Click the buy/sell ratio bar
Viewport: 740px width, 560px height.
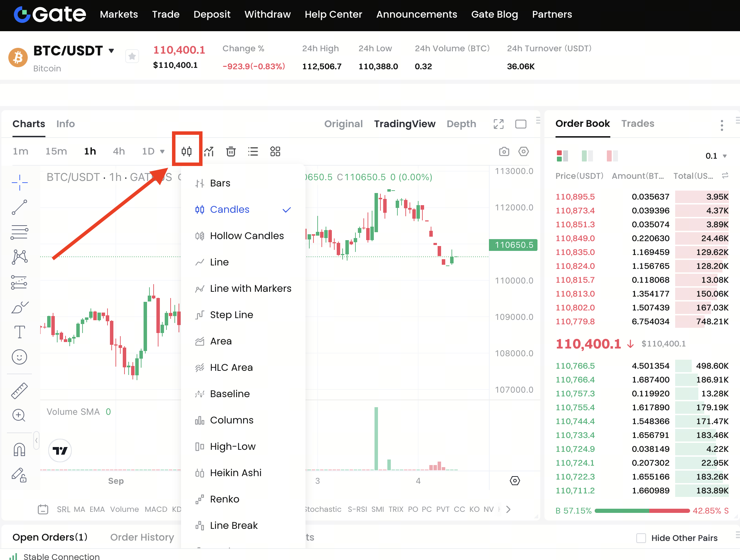click(642, 510)
